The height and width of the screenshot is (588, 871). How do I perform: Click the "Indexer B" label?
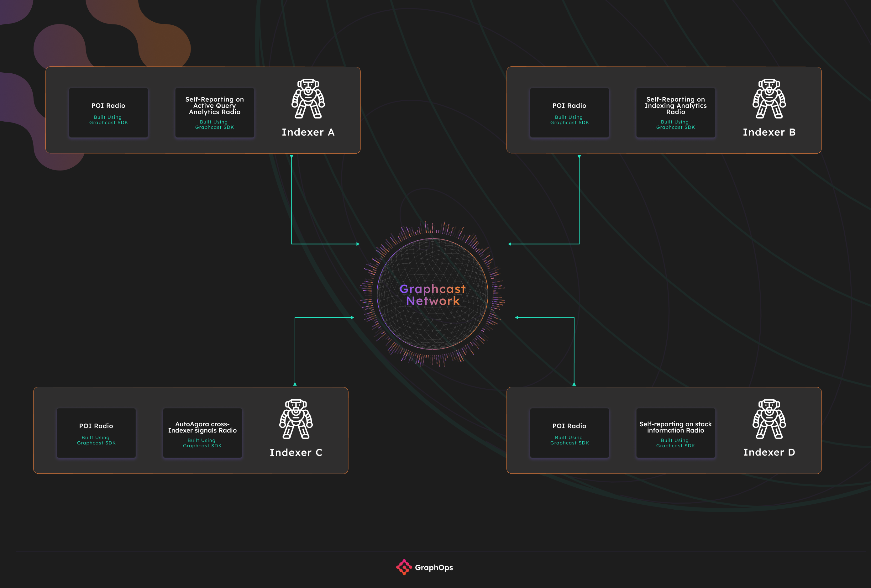tap(769, 132)
